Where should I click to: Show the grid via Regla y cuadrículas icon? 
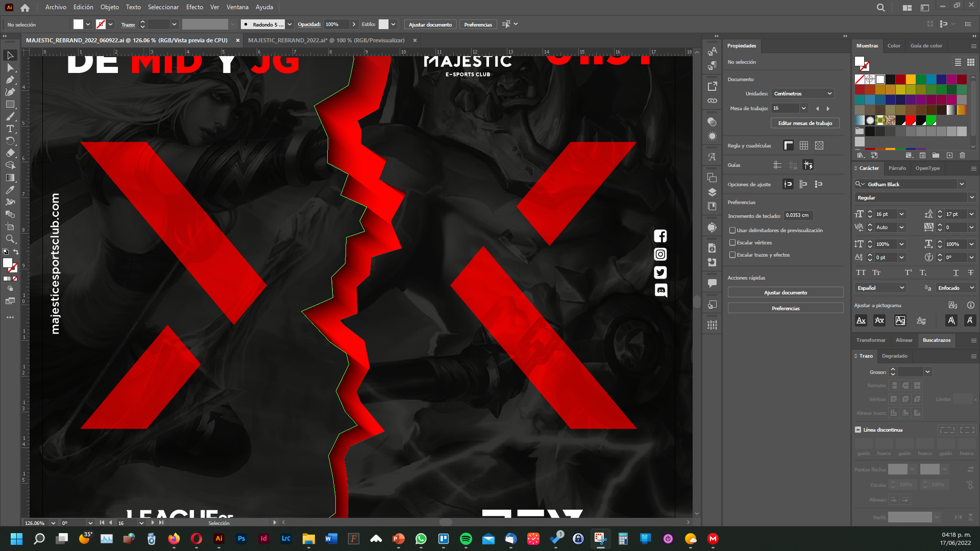(x=804, y=145)
